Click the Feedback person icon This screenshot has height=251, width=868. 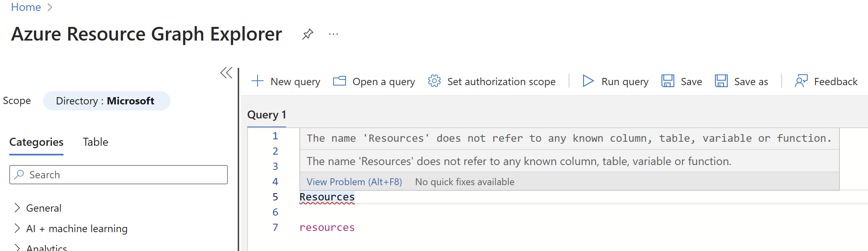(801, 81)
